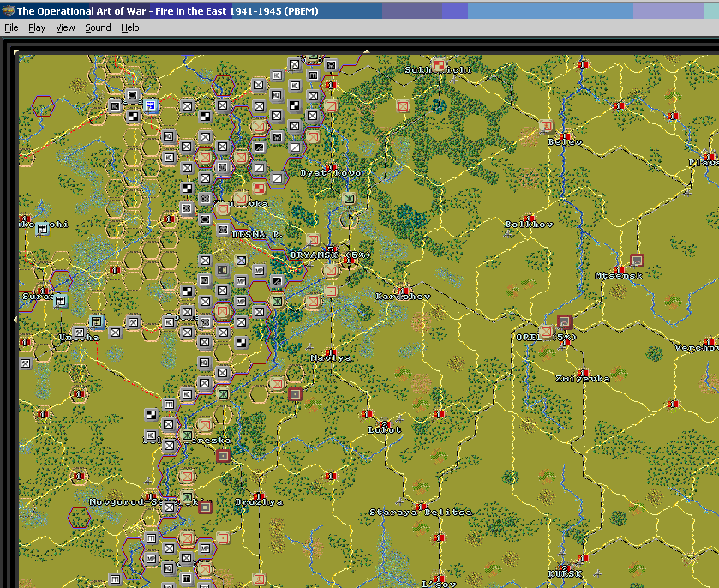Image resolution: width=719 pixels, height=588 pixels.
Task: Click the objective flag above Druzhya
Action: coord(259,496)
